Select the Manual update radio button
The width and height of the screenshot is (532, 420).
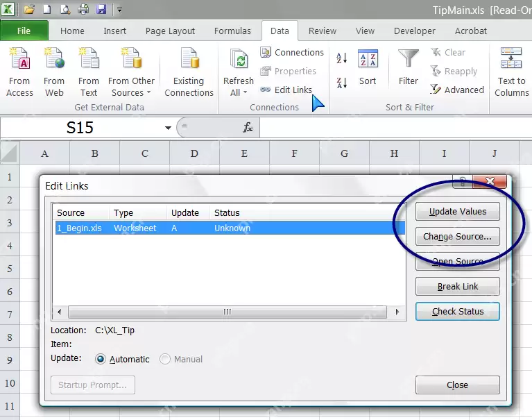coord(165,359)
